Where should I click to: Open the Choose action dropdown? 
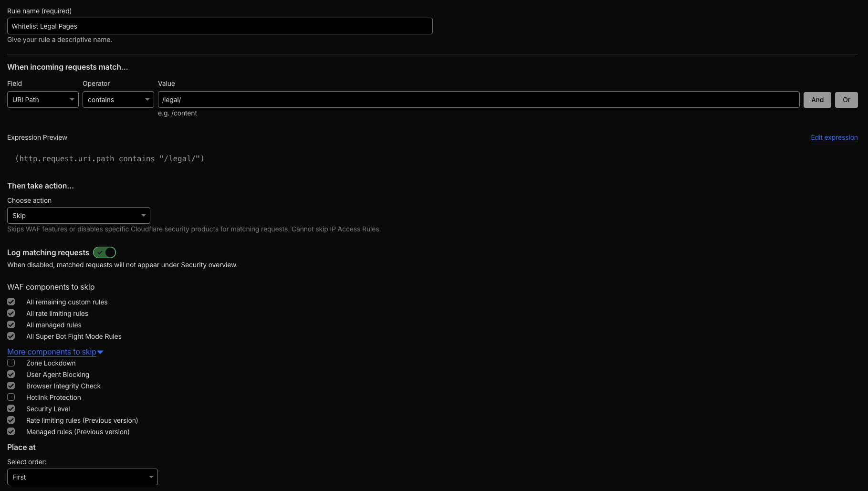tap(78, 215)
